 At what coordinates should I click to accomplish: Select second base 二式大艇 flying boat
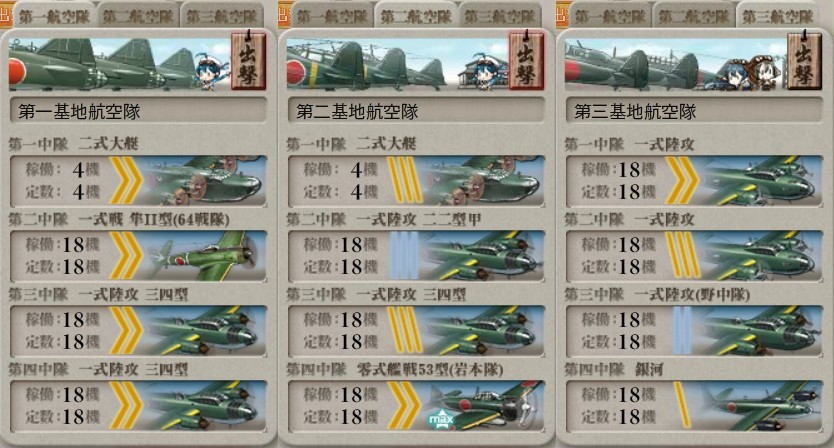(416, 181)
